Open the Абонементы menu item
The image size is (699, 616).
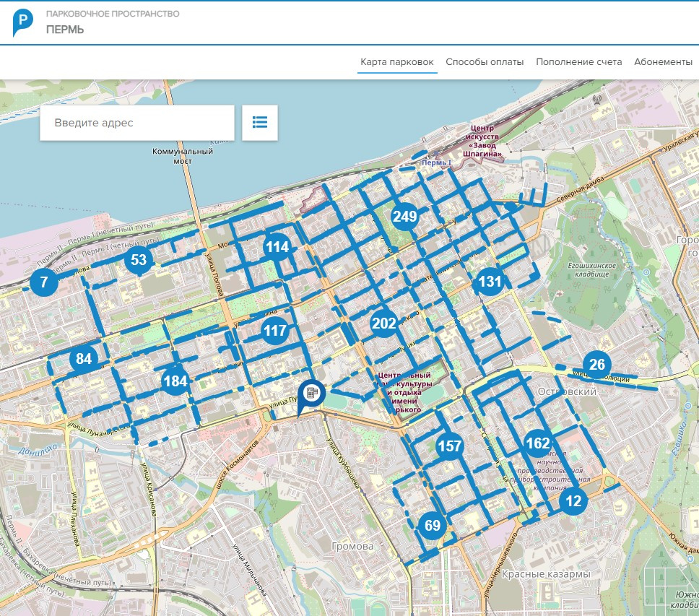[663, 62]
